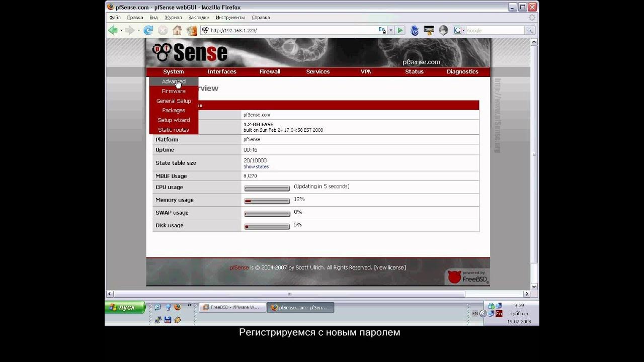Image resolution: width=644 pixels, height=362 pixels.
Task: Click the CPU usage progress bar
Action: tap(267, 188)
